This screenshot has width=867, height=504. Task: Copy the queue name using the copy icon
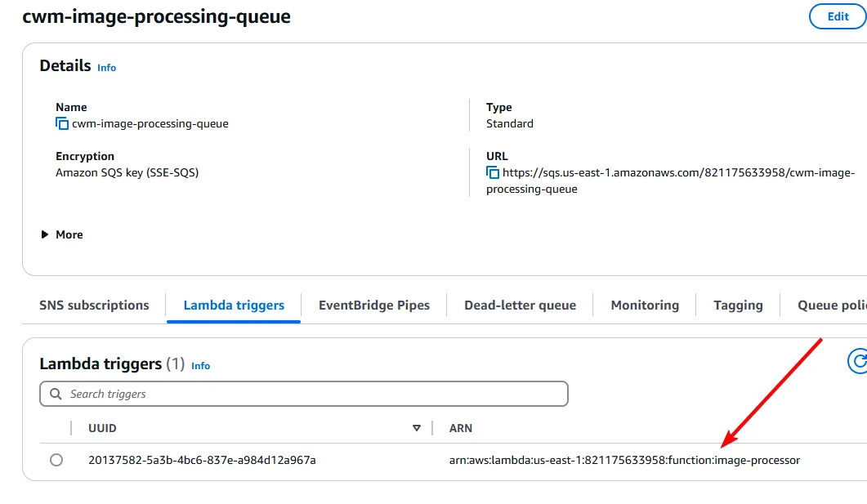(x=62, y=123)
